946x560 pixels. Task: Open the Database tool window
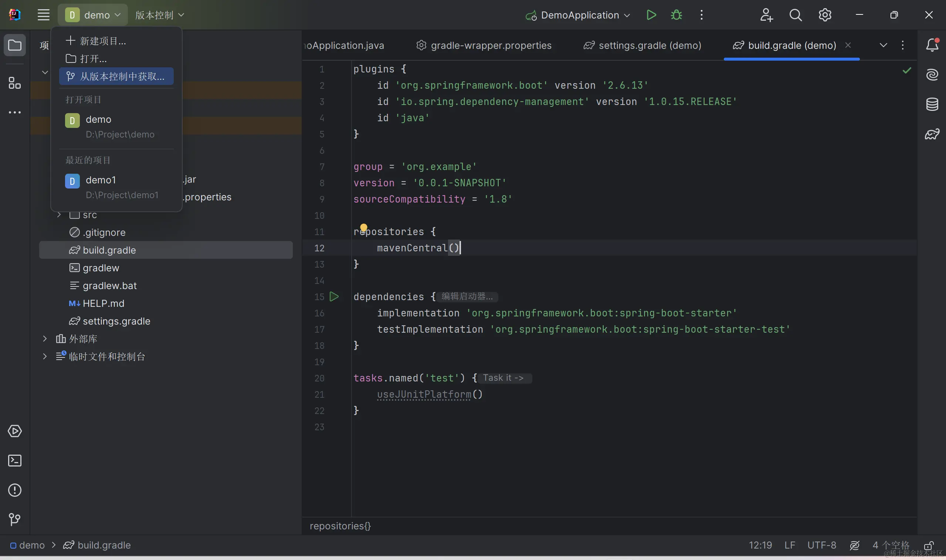(x=932, y=104)
